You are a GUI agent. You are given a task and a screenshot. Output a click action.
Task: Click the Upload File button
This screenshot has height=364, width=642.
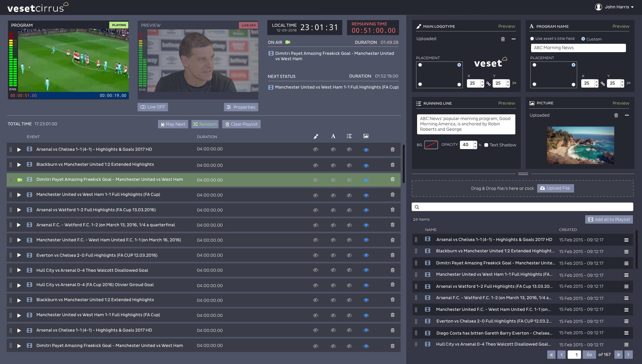pos(555,189)
